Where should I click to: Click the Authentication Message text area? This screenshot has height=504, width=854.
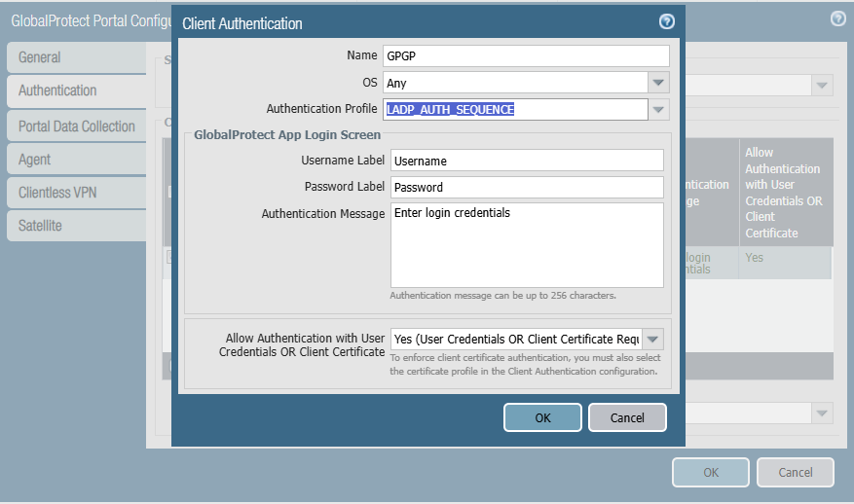point(527,245)
